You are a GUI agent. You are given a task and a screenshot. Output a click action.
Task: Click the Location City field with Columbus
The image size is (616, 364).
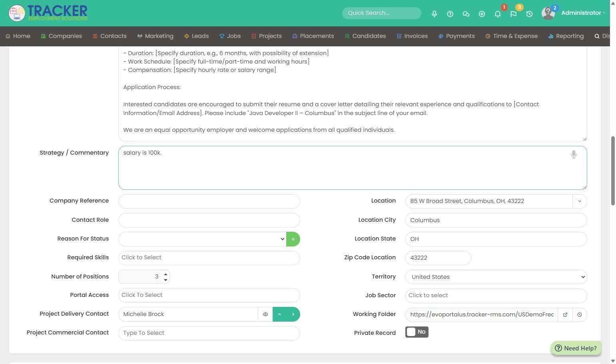click(x=496, y=220)
